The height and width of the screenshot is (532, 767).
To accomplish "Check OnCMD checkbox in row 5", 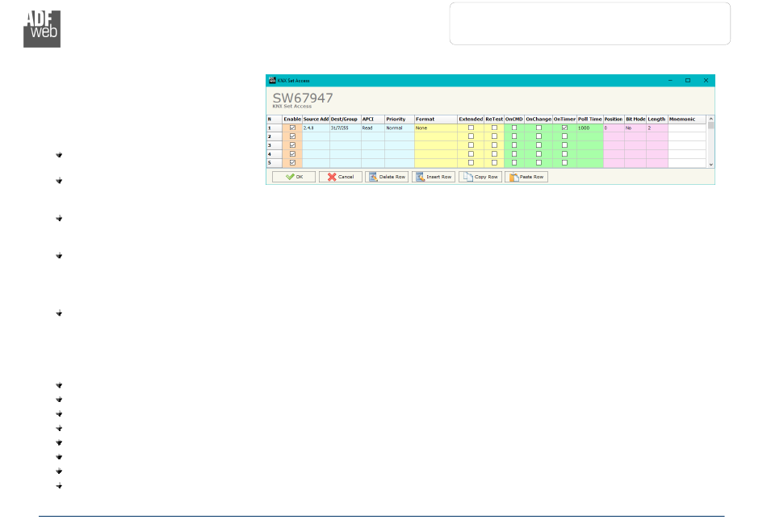I will pos(514,163).
